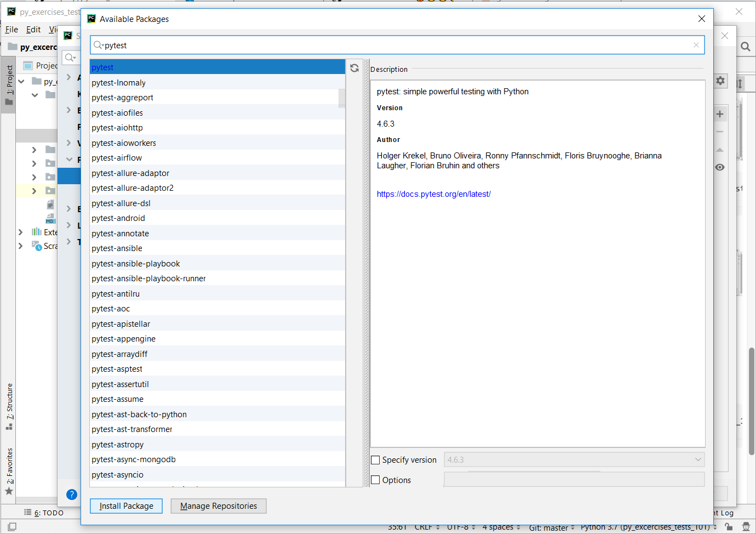The image size is (756, 534).
Task: Select pytest-aiohttp package
Action: point(217,128)
